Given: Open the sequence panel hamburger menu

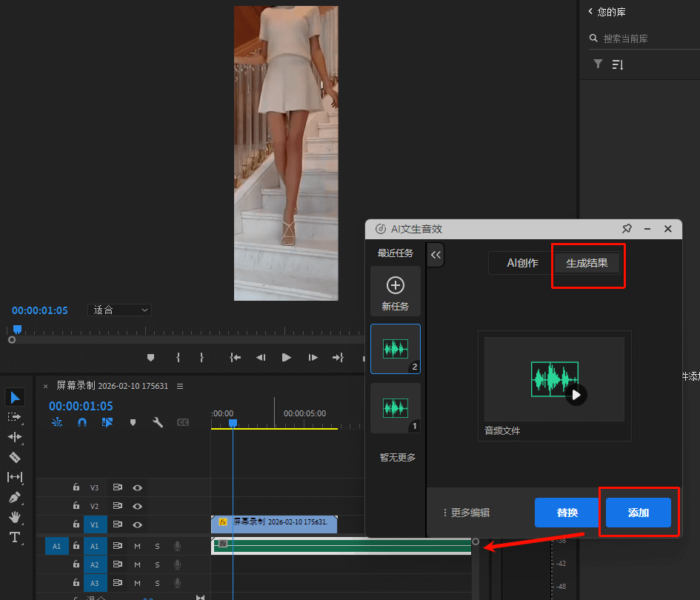Looking at the screenshot, I should (x=179, y=386).
